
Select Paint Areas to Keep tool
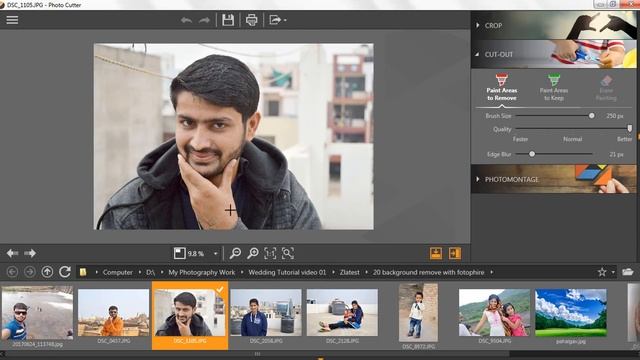[554, 87]
